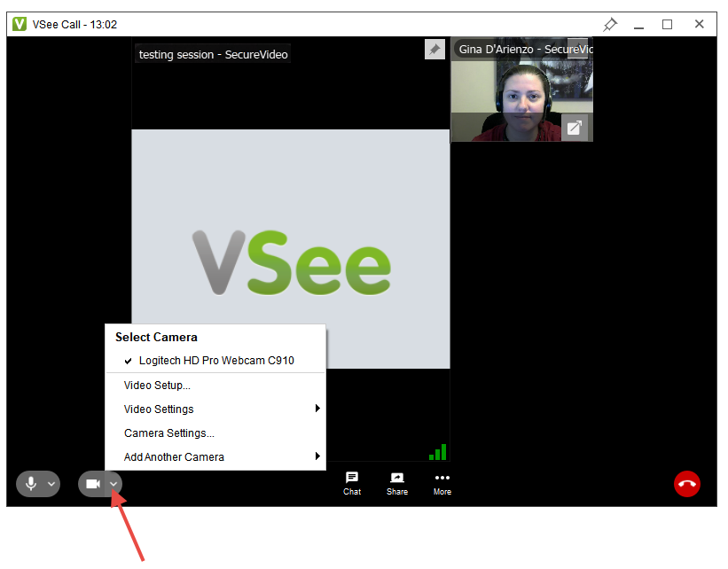
Task: Toggle the camera on/off button
Action: click(93, 484)
